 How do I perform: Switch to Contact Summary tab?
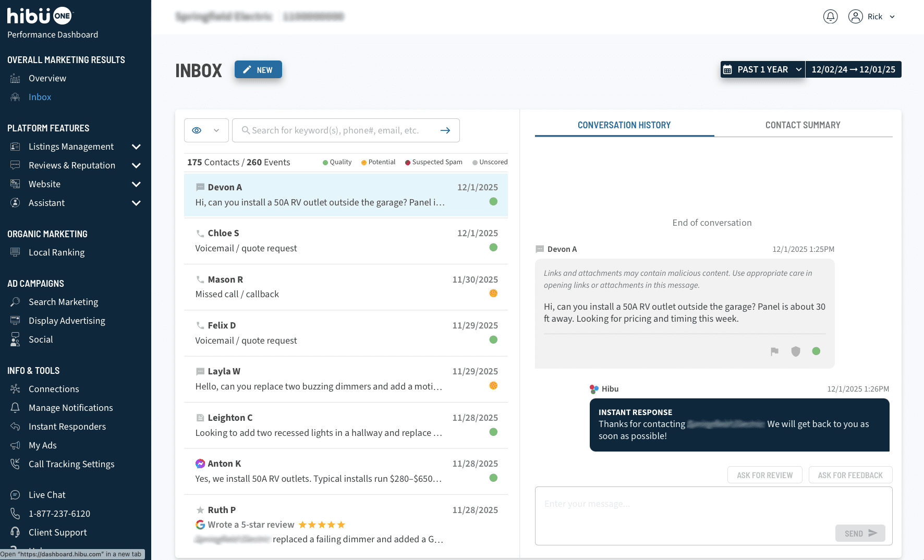[803, 125]
